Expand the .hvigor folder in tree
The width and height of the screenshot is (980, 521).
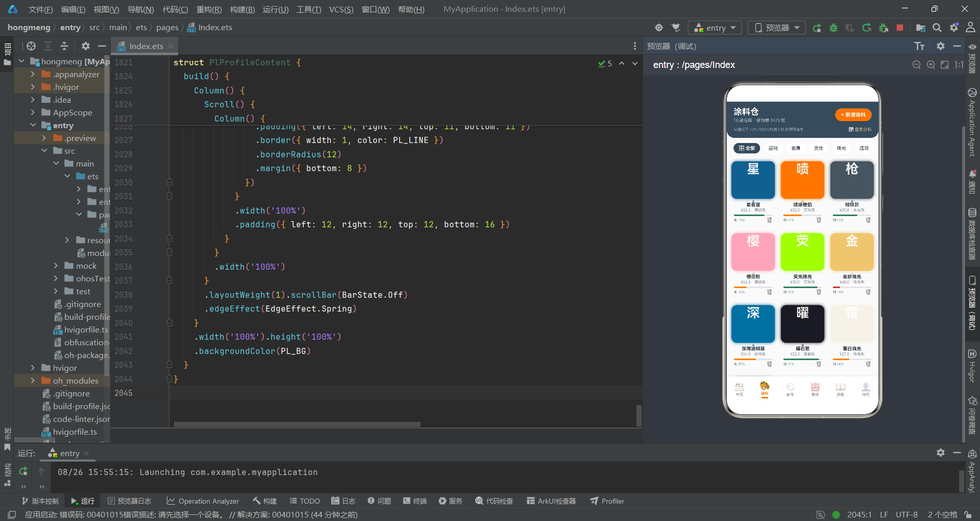point(33,87)
